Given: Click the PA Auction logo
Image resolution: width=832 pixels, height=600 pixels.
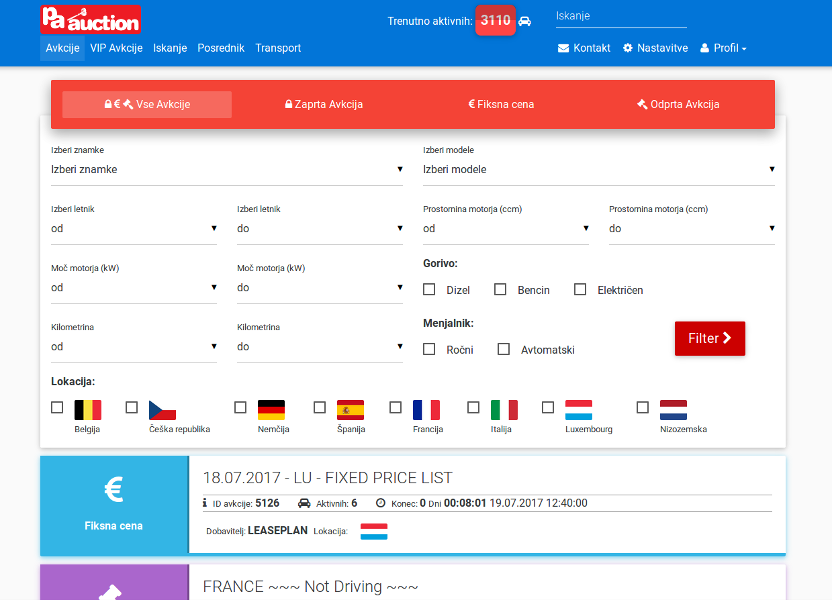Looking at the screenshot, I should point(90,20).
